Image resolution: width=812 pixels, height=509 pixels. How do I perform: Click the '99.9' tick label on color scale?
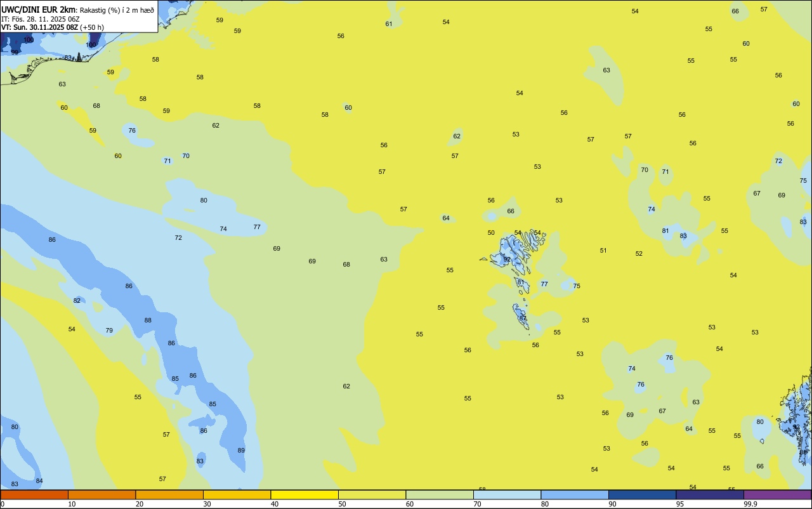click(751, 504)
